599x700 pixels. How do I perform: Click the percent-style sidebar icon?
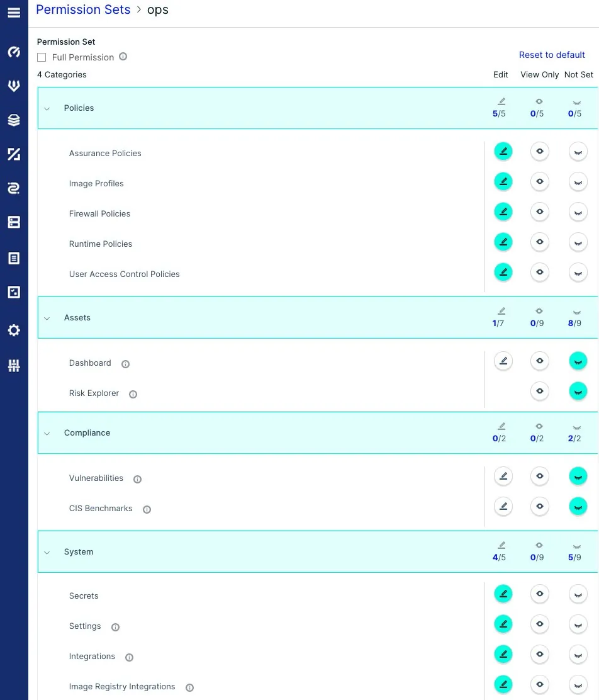(14, 154)
